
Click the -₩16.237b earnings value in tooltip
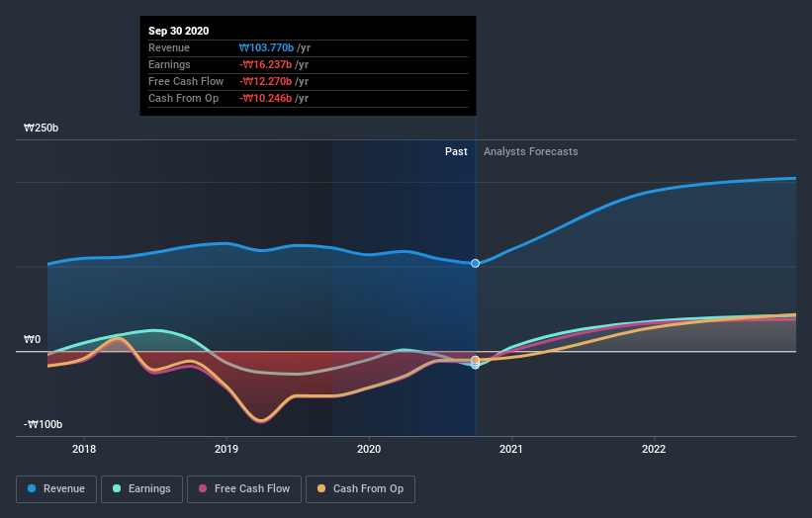(x=266, y=64)
